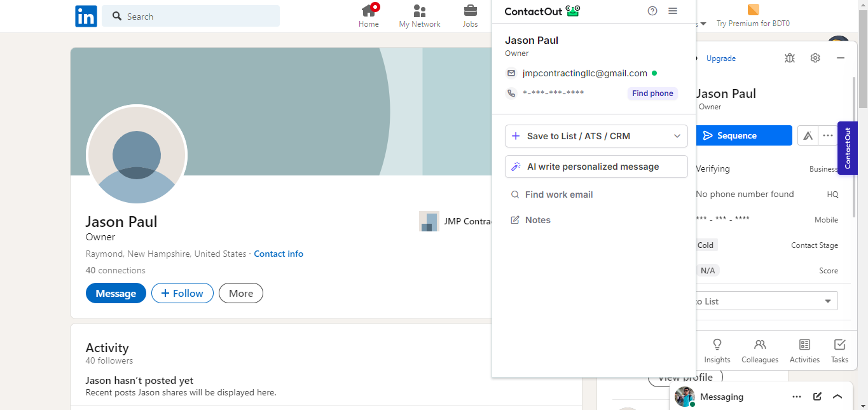The image size is (868, 410).
Task: Open the Activities tab
Action: coord(804,351)
